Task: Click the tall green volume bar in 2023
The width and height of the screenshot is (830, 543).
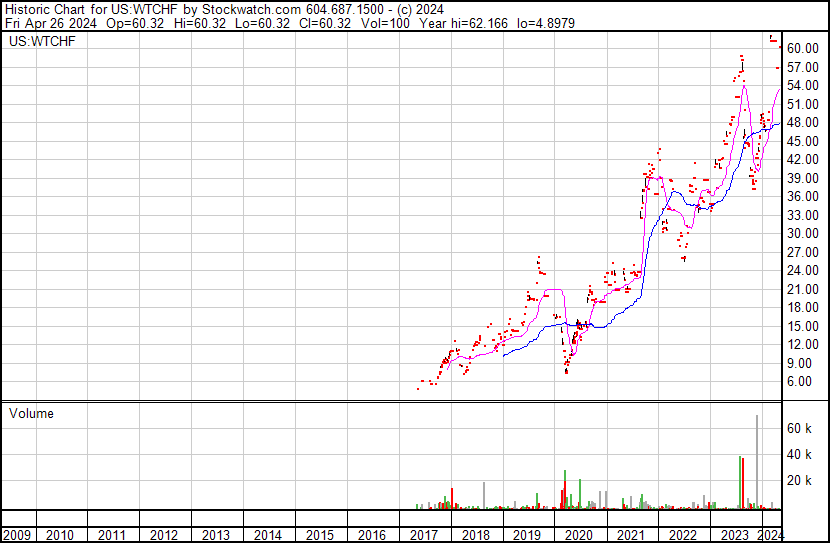Action: pos(740,483)
